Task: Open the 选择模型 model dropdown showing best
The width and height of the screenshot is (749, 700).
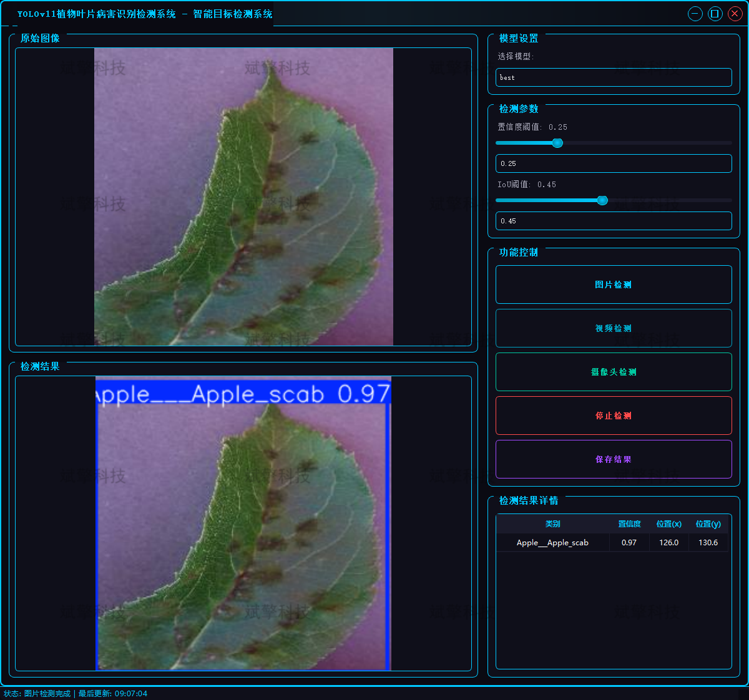Action: (614, 77)
